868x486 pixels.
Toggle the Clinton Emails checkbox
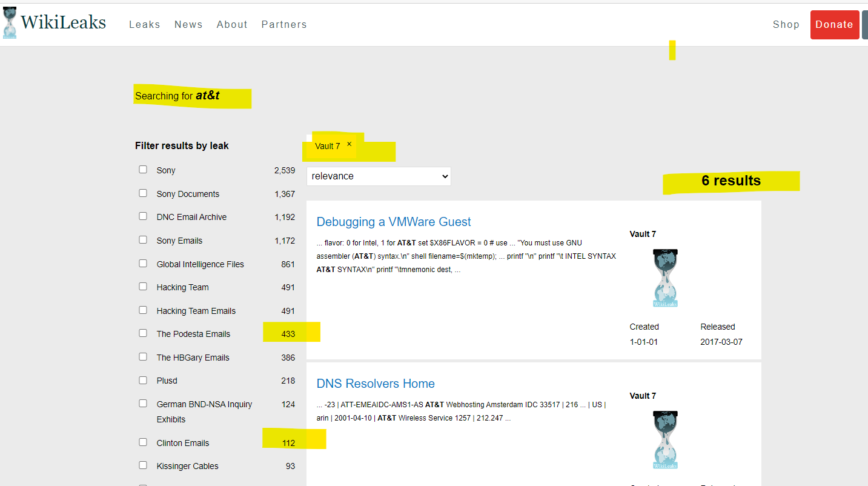(143, 442)
